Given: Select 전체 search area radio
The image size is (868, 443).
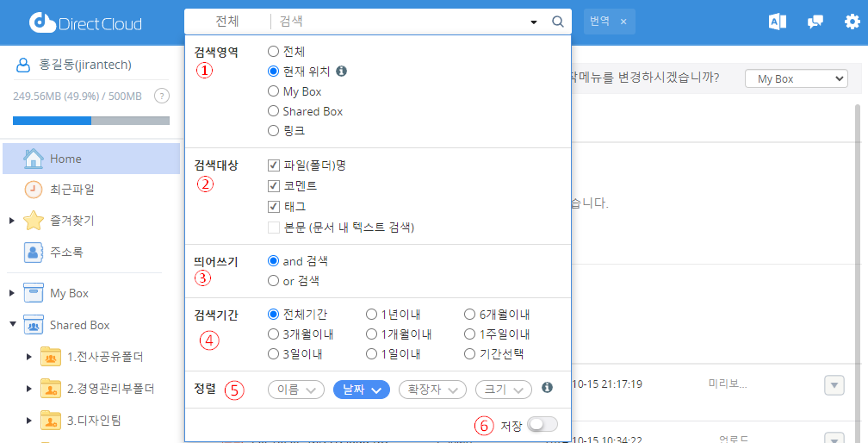Looking at the screenshot, I should [273, 52].
